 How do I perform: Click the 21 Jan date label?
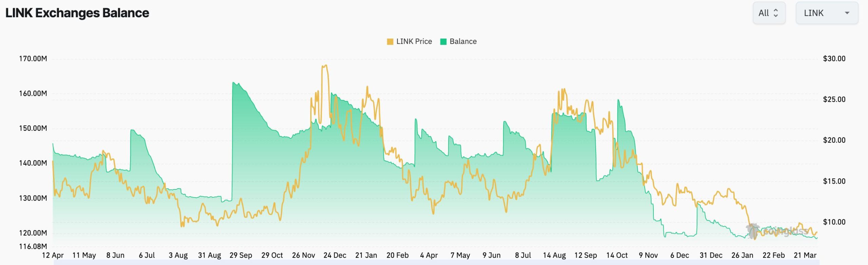pos(366,255)
